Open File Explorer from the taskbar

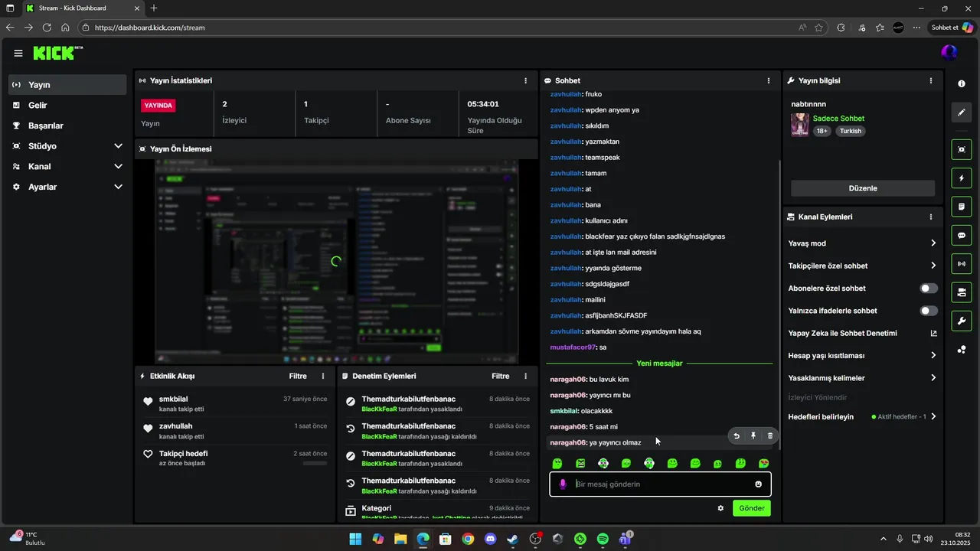pyautogui.click(x=400, y=539)
